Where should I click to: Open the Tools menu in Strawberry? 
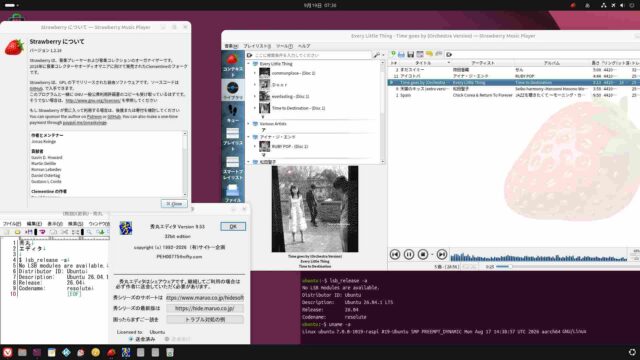[284, 46]
